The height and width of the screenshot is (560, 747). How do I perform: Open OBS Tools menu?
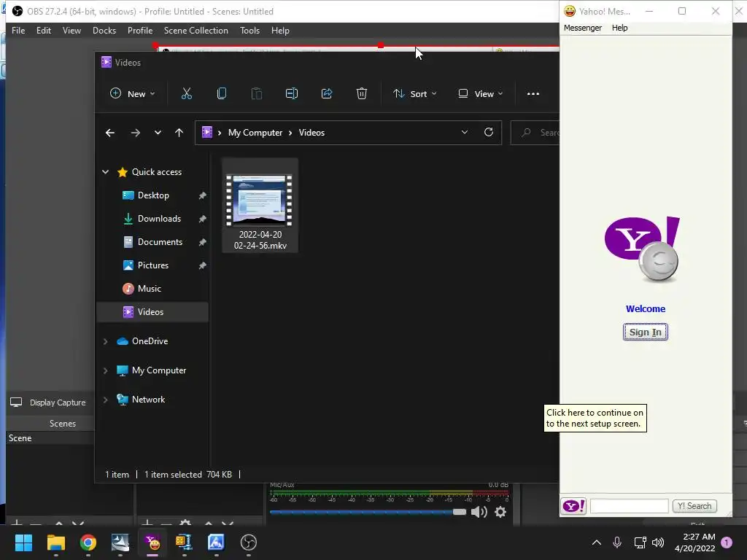click(249, 31)
